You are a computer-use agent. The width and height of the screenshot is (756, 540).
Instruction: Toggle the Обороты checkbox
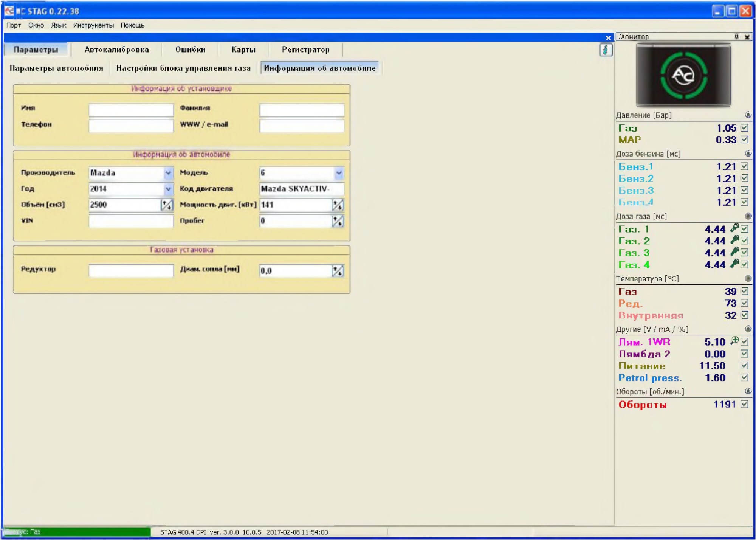pyautogui.click(x=744, y=404)
